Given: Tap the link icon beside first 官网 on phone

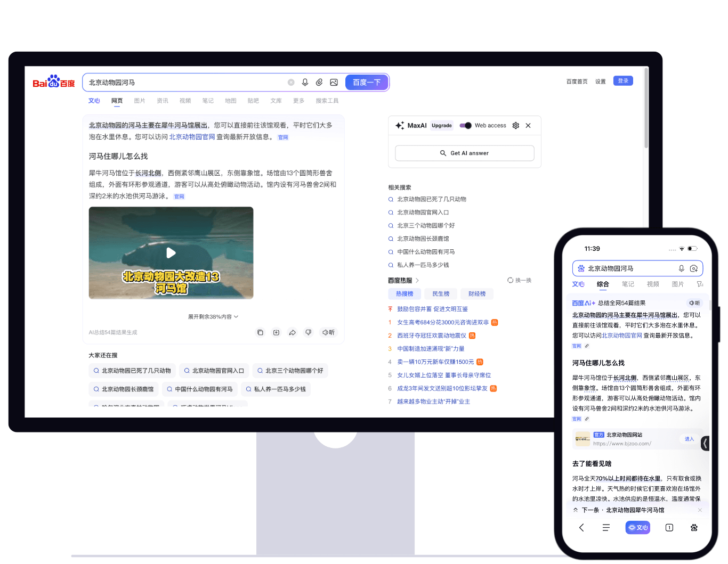Looking at the screenshot, I should [587, 346].
